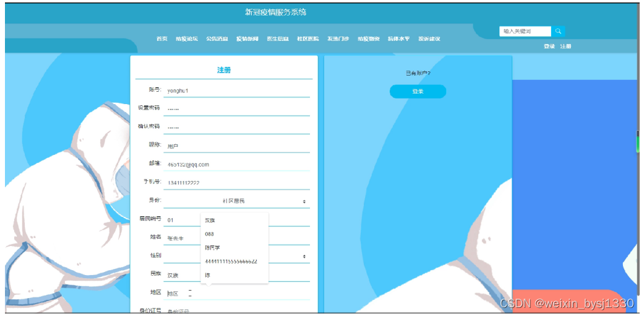The image size is (644, 316).
Task: Open the 医生信息 nav item
Action: (x=278, y=38)
